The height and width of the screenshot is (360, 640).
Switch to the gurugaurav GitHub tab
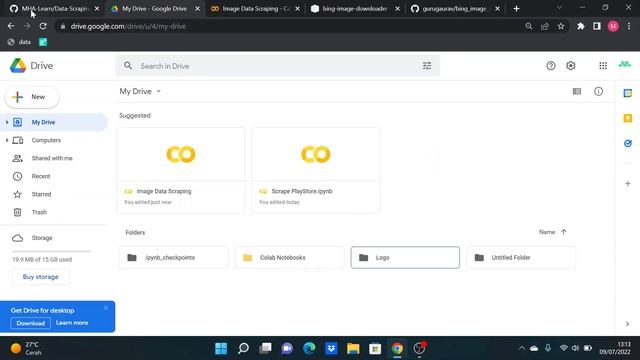(x=455, y=9)
